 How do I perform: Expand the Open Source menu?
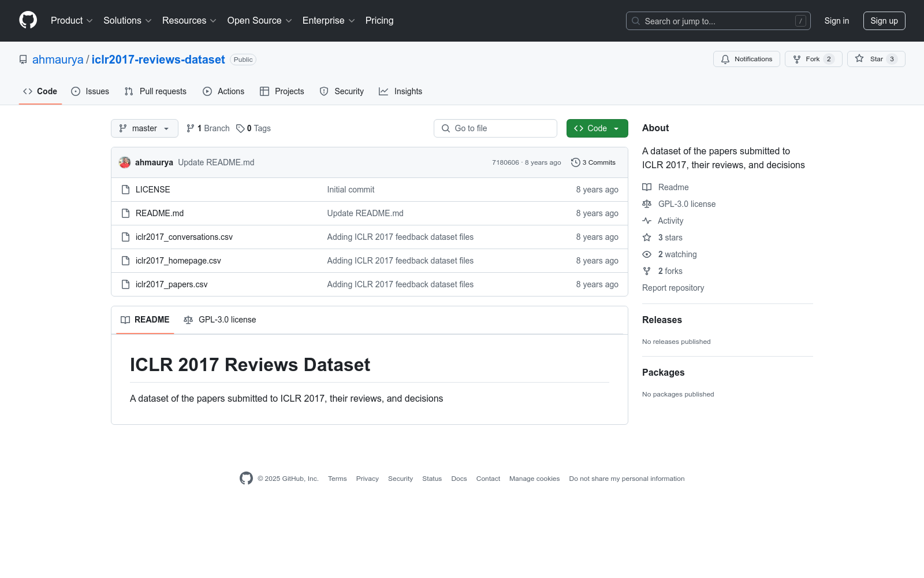260,21
